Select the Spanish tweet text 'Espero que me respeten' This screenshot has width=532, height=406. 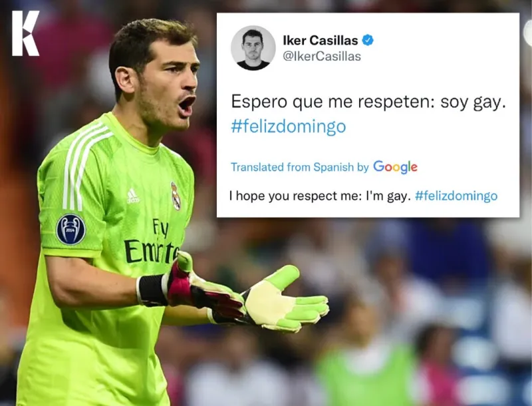tap(332, 102)
